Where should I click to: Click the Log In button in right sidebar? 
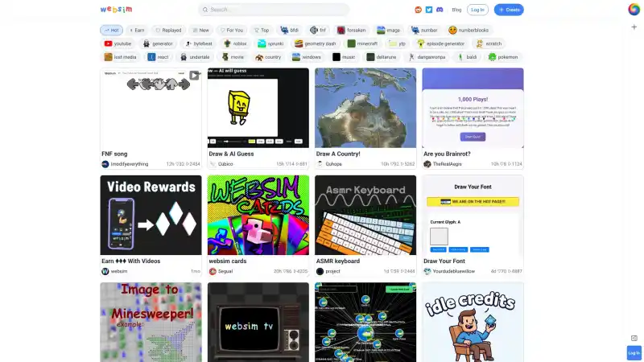tap(634, 353)
